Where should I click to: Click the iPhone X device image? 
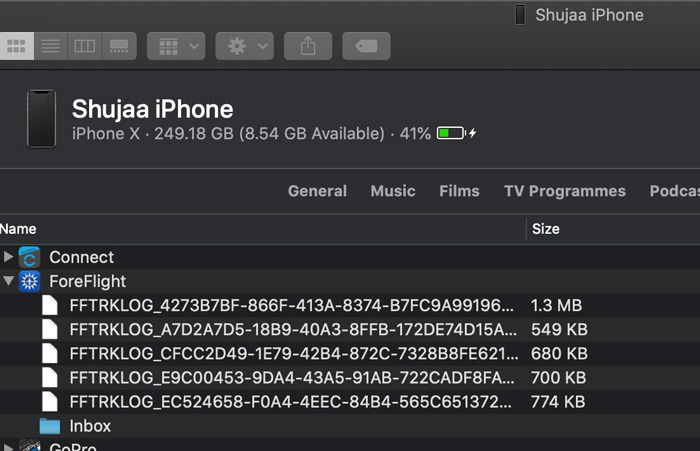[41, 119]
